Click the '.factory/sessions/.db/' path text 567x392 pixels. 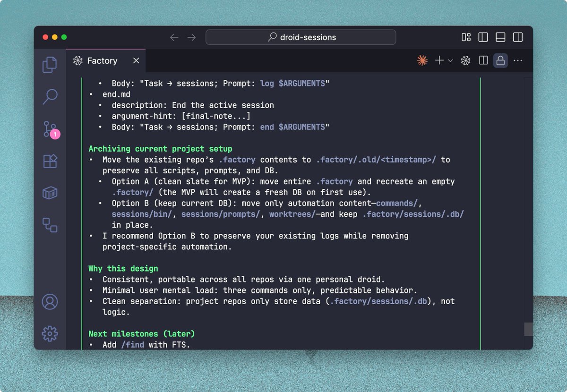(x=413, y=214)
